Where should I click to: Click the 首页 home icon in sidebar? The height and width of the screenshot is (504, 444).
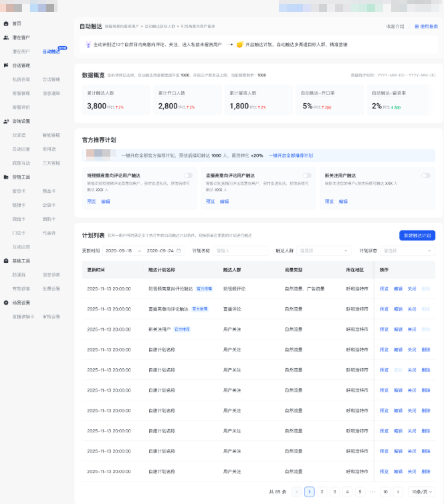pyautogui.click(x=7, y=23)
